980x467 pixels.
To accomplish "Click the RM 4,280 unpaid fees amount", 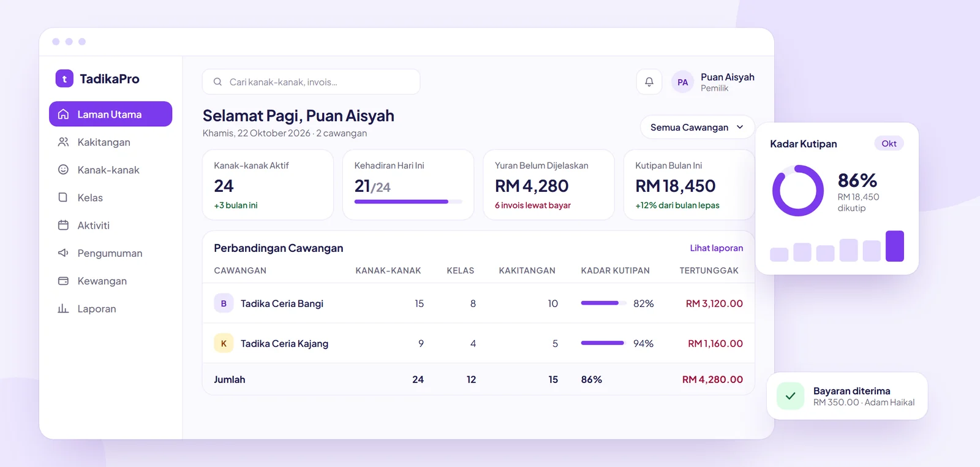I will point(532,186).
